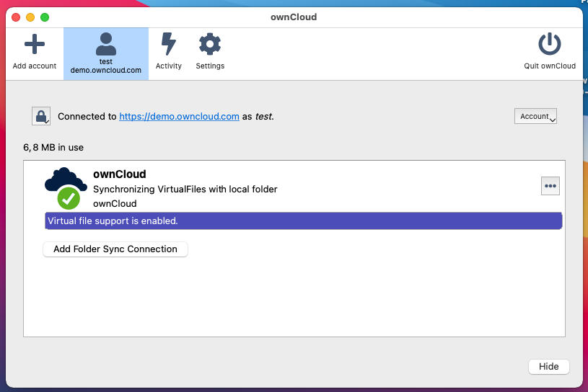Open the three-dots folder options menu
The width and height of the screenshot is (588, 392).
(x=550, y=186)
